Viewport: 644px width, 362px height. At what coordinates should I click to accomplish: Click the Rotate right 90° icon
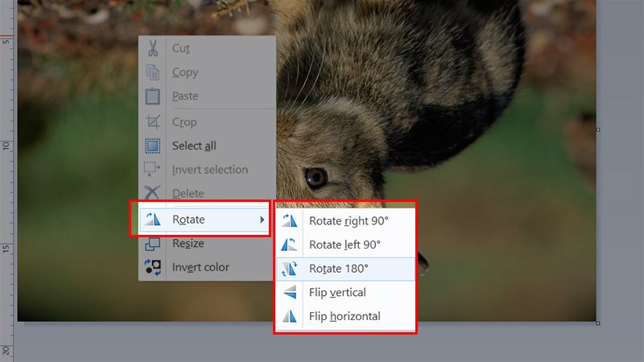pos(290,220)
